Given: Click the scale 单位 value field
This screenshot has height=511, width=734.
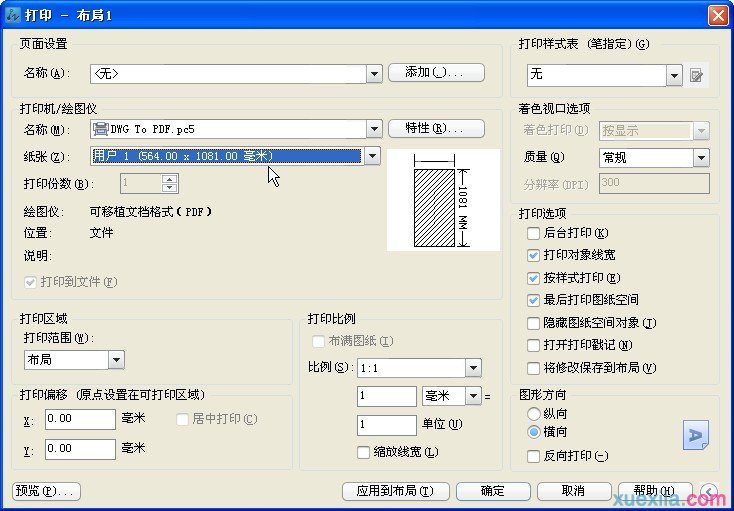Looking at the screenshot, I should (387, 425).
